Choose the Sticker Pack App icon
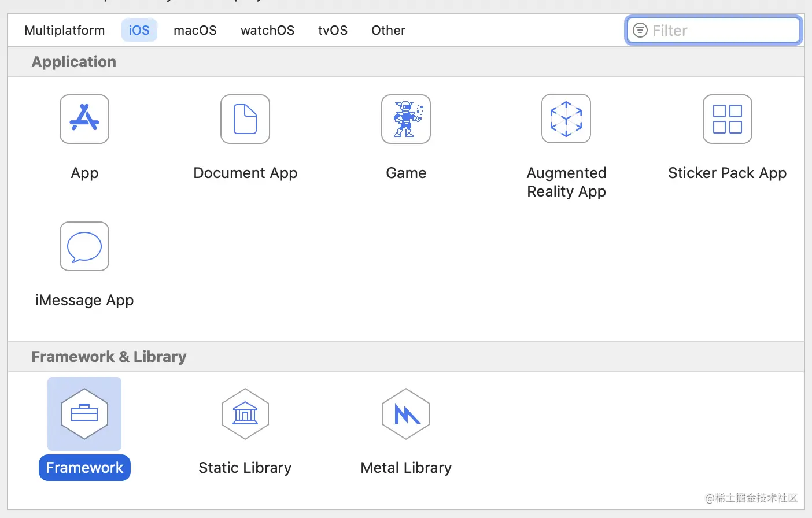Image resolution: width=812 pixels, height=518 pixels. click(x=728, y=119)
